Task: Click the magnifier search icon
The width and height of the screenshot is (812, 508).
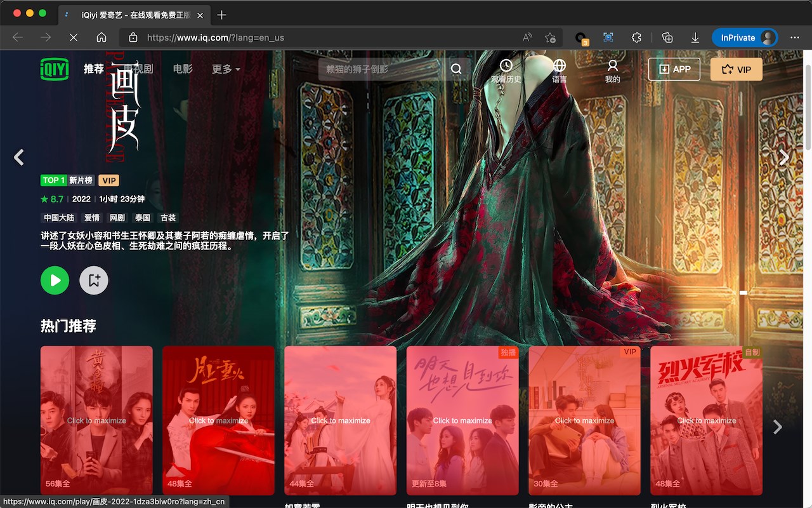Action: (x=457, y=69)
